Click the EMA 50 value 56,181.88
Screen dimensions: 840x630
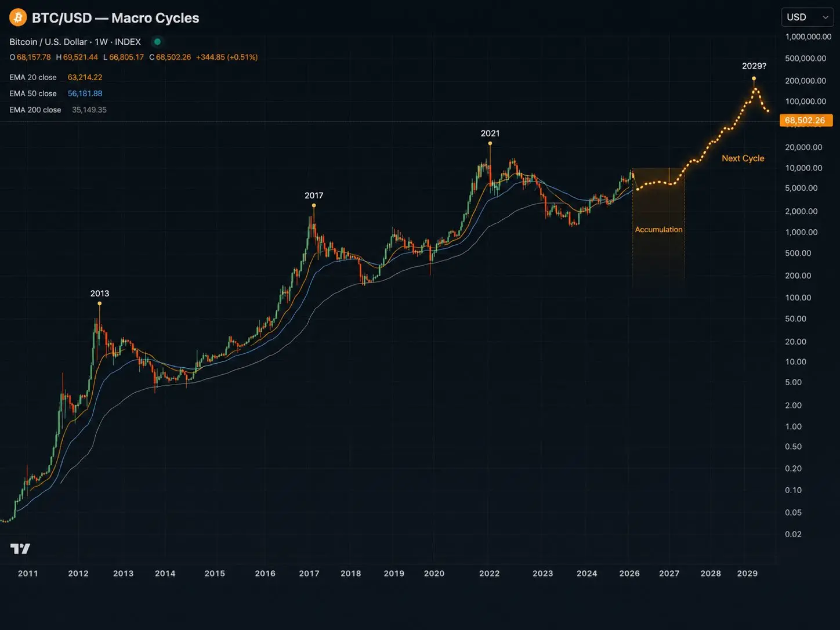pos(85,93)
